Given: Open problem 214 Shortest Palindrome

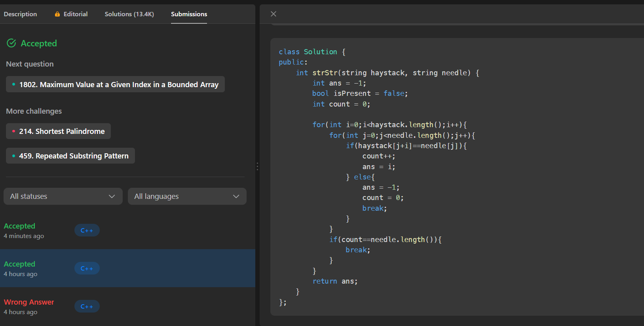Looking at the screenshot, I should coord(58,131).
